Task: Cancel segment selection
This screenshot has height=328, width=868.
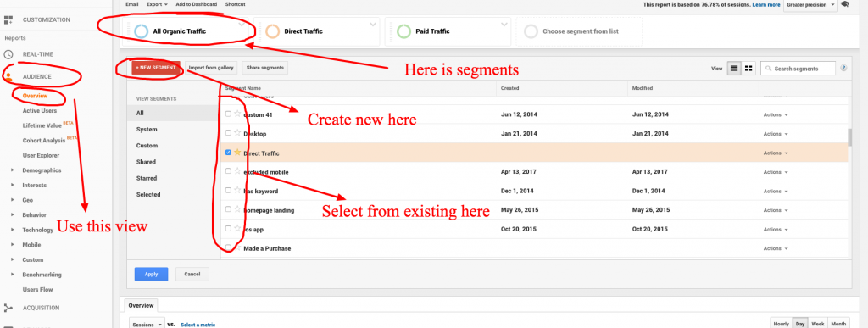Action: [192, 274]
